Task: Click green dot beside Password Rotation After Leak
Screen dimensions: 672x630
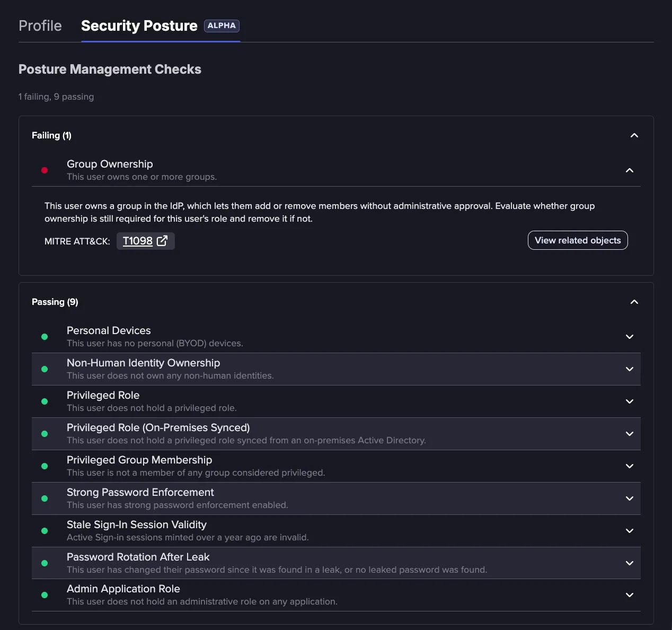Action: coord(45,563)
